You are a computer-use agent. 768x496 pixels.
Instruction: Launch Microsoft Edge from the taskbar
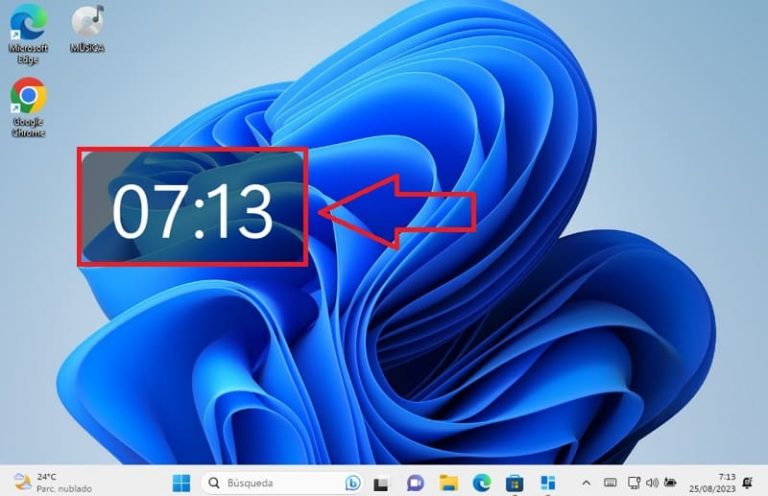(481, 483)
